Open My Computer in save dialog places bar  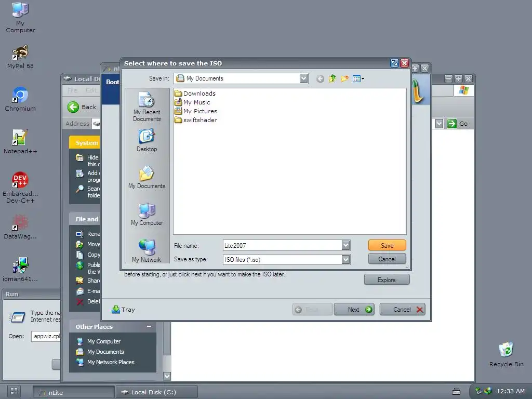click(147, 214)
